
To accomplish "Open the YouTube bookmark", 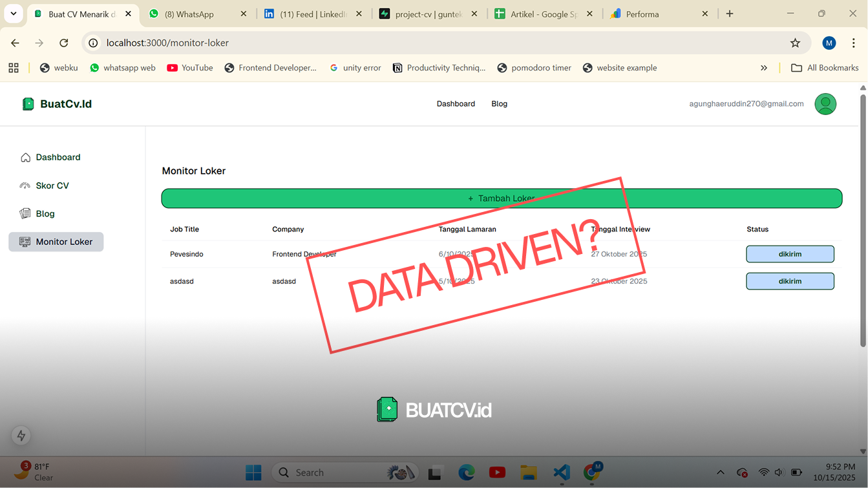I will pos(190,68).
